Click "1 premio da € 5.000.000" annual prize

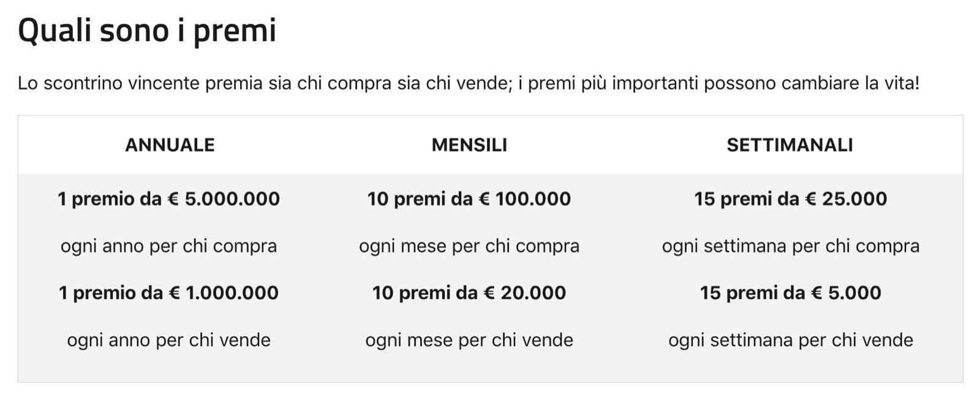[x=168, y=199]
